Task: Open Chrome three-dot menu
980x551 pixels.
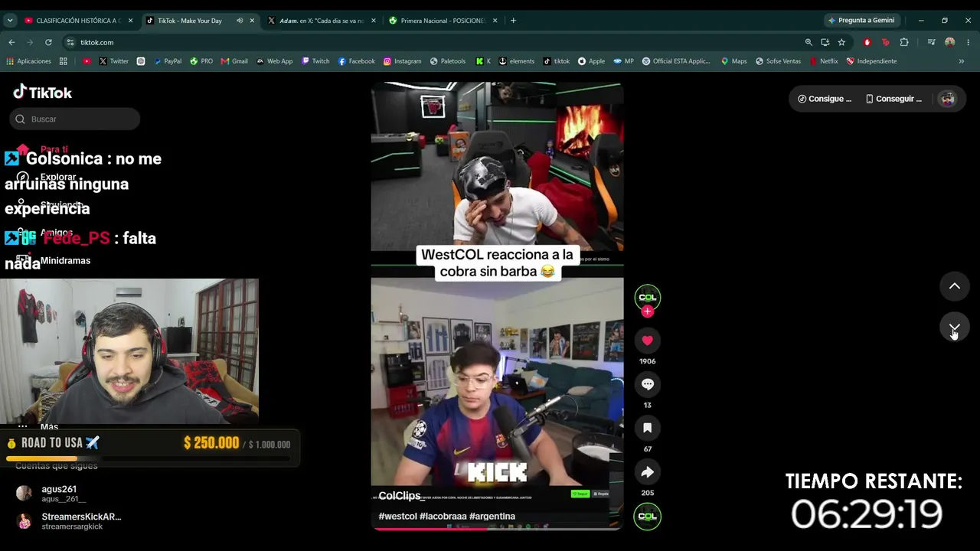Action: [x=969, y=42]
